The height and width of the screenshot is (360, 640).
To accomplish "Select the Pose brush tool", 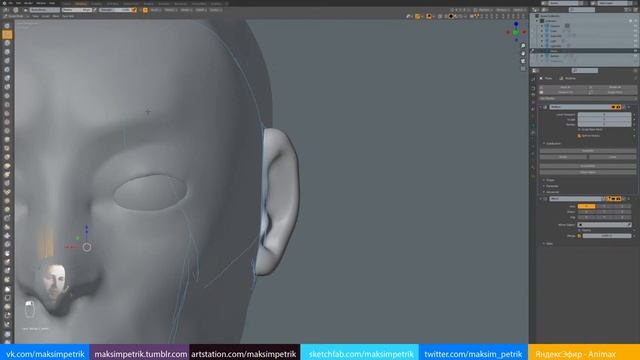I will tap(7, 192).
